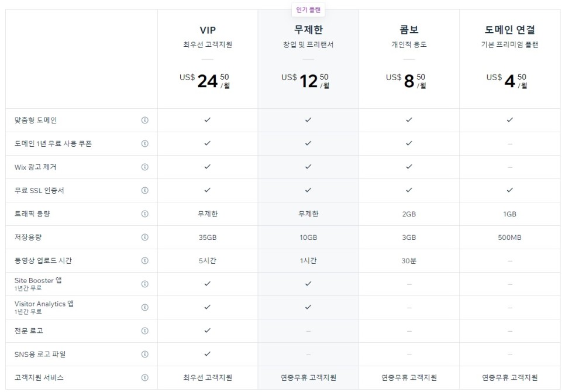Open info tooltip for Wix 광고 제거
The image size is (565, 392).
coord(144,167)
